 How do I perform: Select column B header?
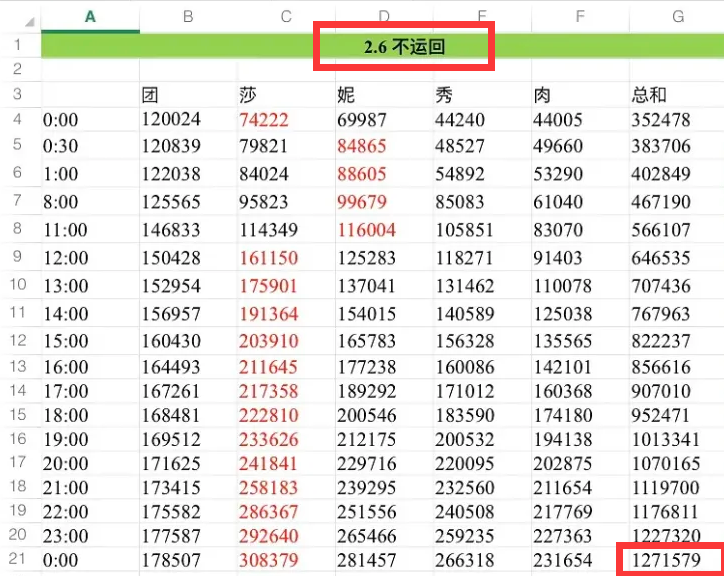point(188,17)
